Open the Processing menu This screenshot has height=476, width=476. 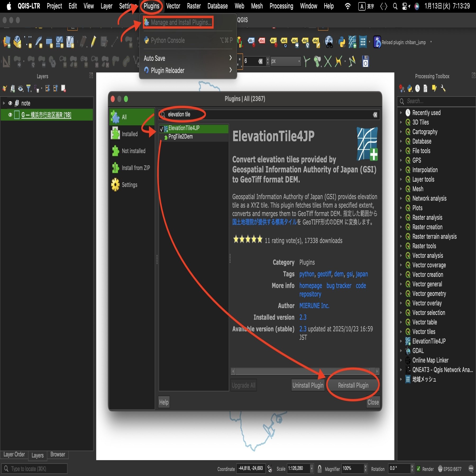click(281, 6)
